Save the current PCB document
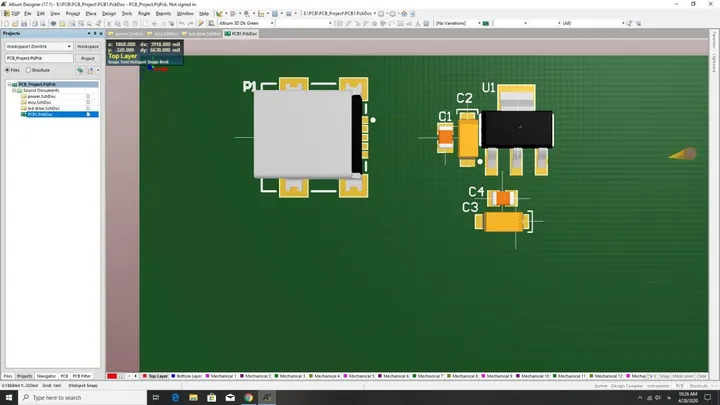 pyautogui.click(x=24, y=23)
